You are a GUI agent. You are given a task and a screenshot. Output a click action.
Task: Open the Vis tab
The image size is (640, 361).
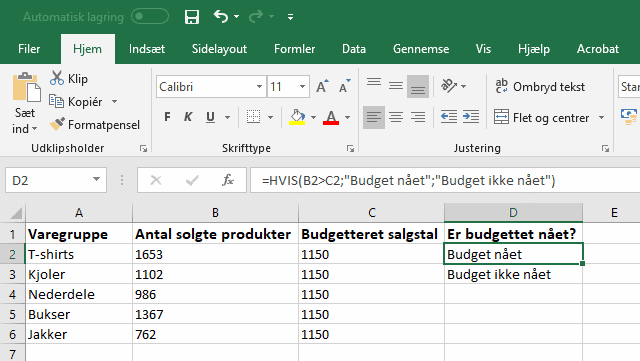(x=483, y=49)
